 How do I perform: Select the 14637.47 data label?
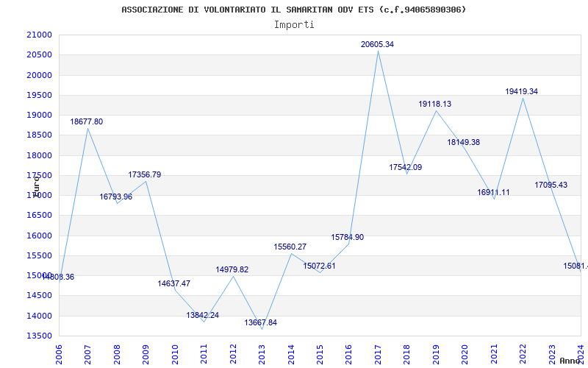(x=173, y=283)
